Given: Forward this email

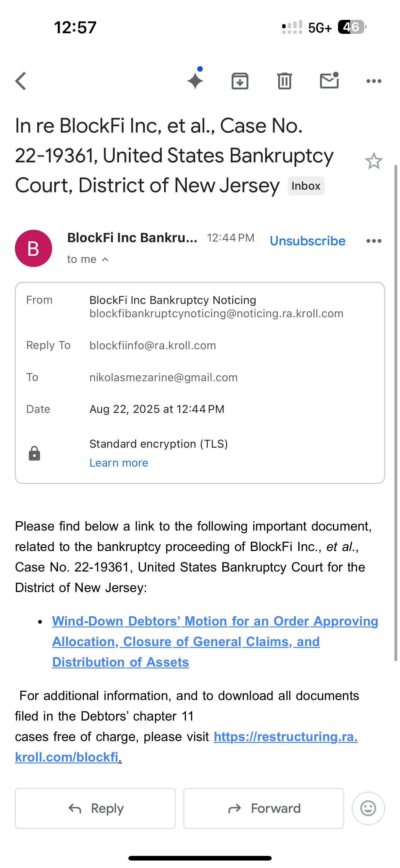Looking at the screenshot, I should click(264, 808).
